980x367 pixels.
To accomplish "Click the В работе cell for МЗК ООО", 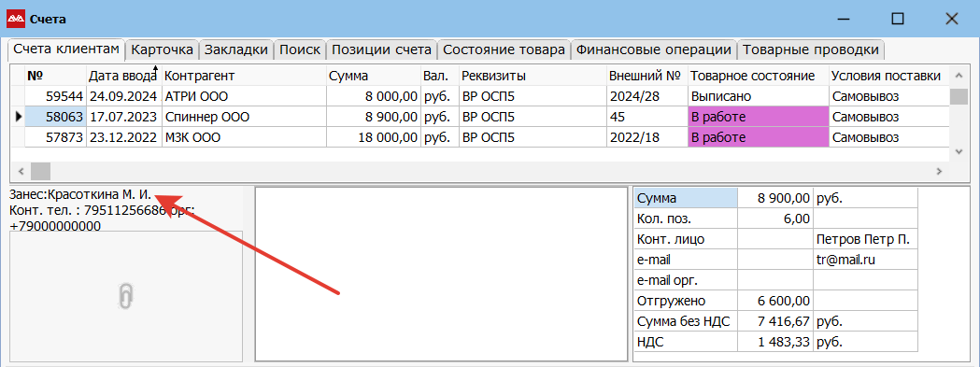I will pyautogui.click(x=758, y=137).
